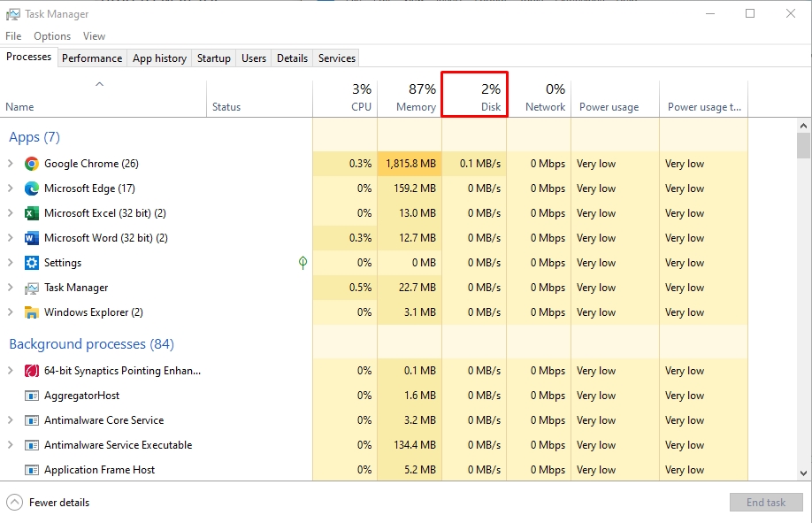
Task: Click the Application Frame Host icon
Action: (32, 470)
